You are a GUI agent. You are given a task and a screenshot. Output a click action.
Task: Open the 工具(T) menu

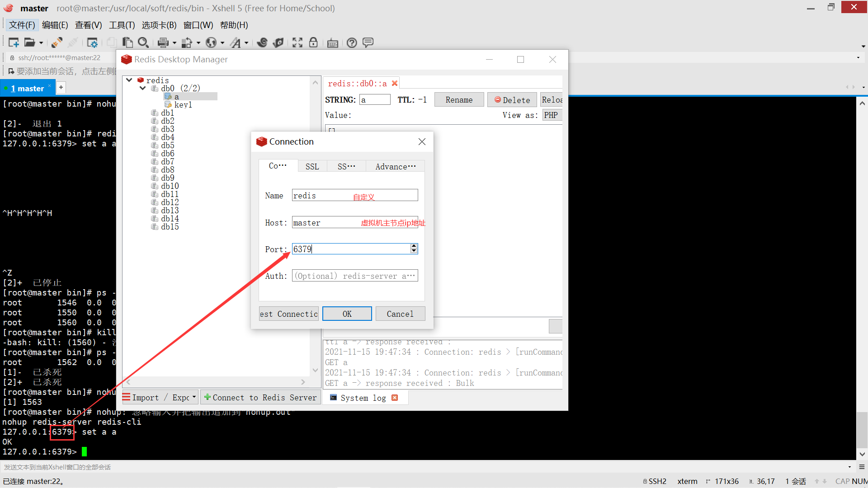pyautogui.click(x=122, y=25)
